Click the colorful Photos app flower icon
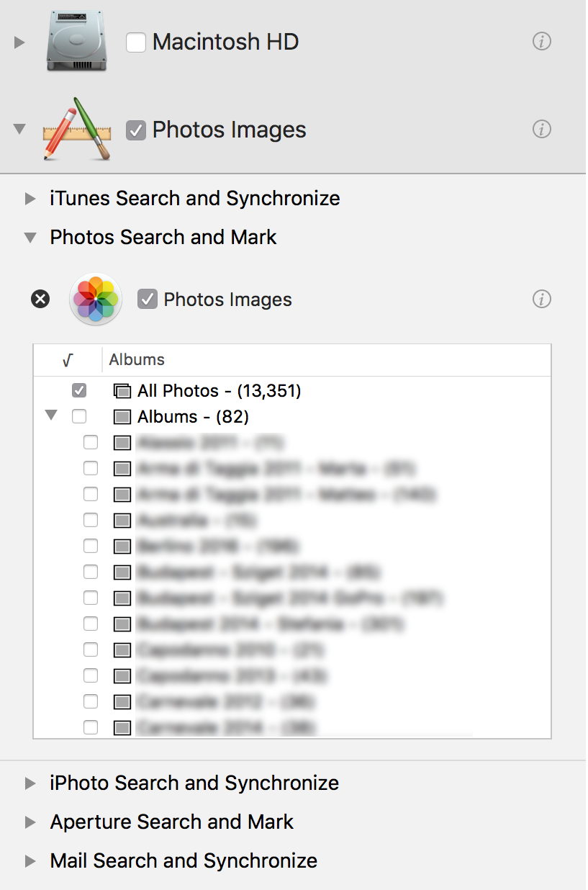 tap(96, 299)
